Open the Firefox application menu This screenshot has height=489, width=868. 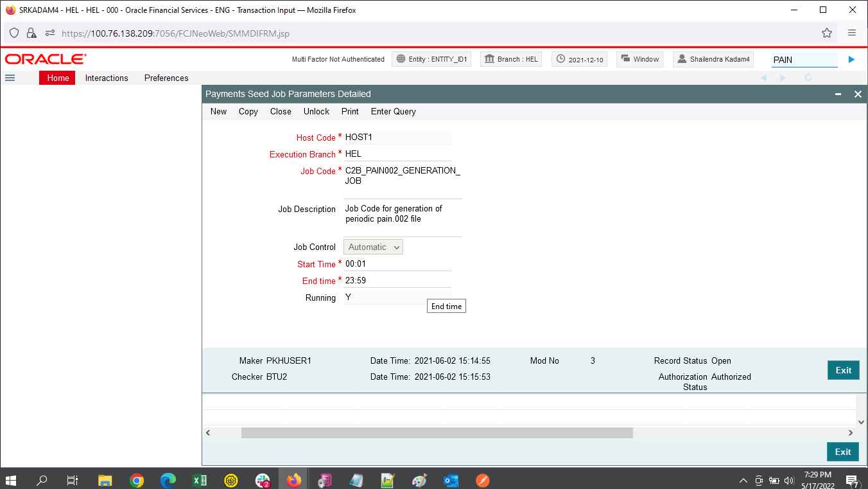coord(852,33)
